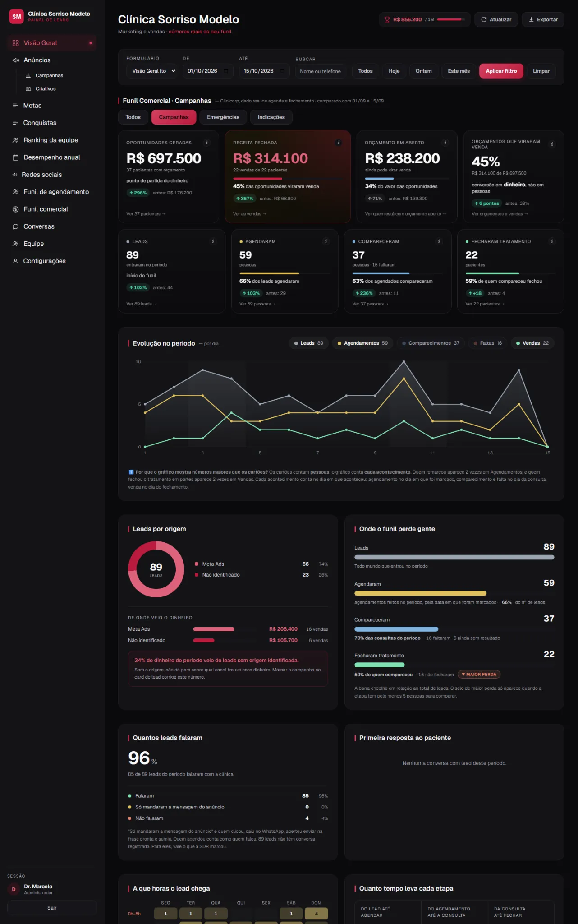The height and width of the screenshot is (924, 578).
Task: Toggle the Comparecimentos 37 chart series
Action: pyautogui.click(x=431, y=343)
